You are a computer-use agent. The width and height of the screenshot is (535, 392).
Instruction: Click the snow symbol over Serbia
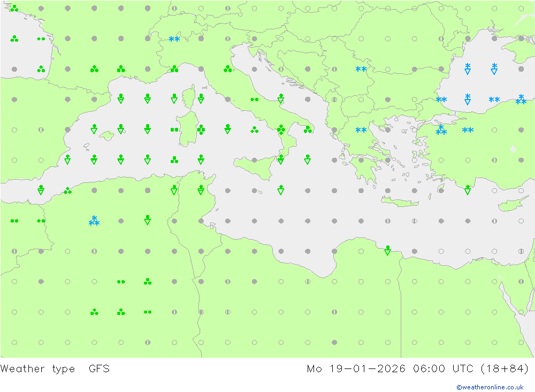point(361,70)
